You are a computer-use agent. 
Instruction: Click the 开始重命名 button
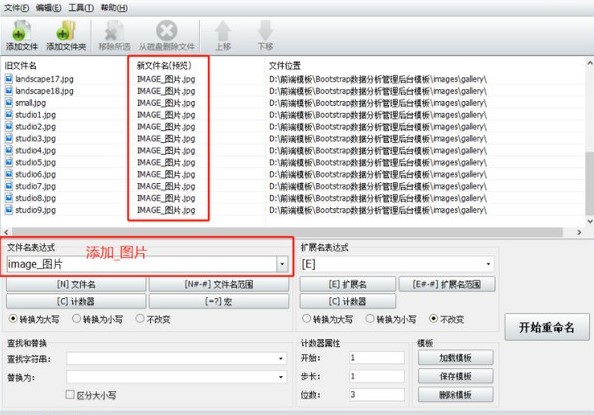pyautogui.click(x=547, y=327)
